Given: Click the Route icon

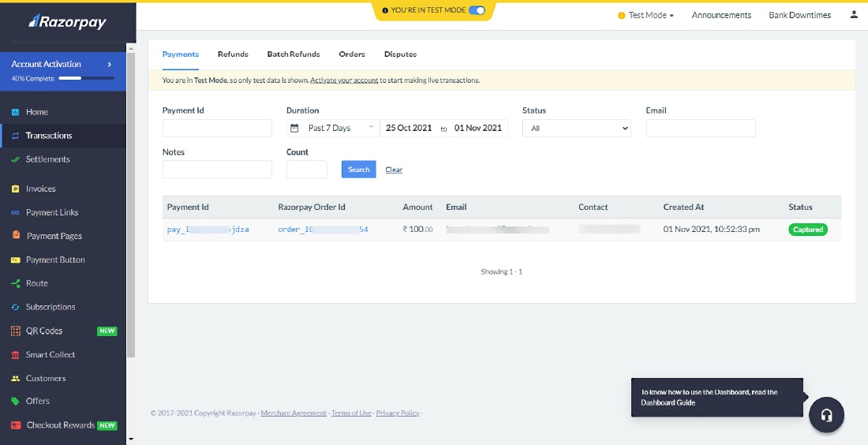Looking at the screenshot, I should pyautogui.click(x=16, y=283).
